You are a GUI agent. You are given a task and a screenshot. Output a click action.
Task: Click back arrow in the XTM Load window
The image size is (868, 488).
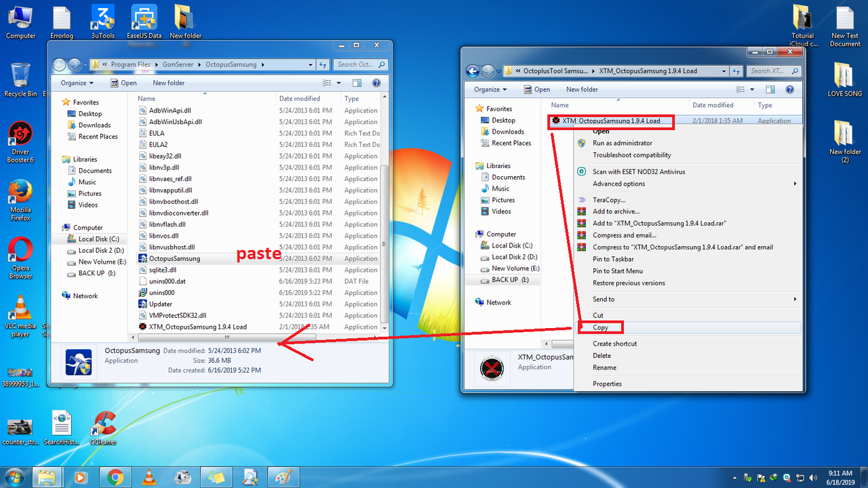473,71
